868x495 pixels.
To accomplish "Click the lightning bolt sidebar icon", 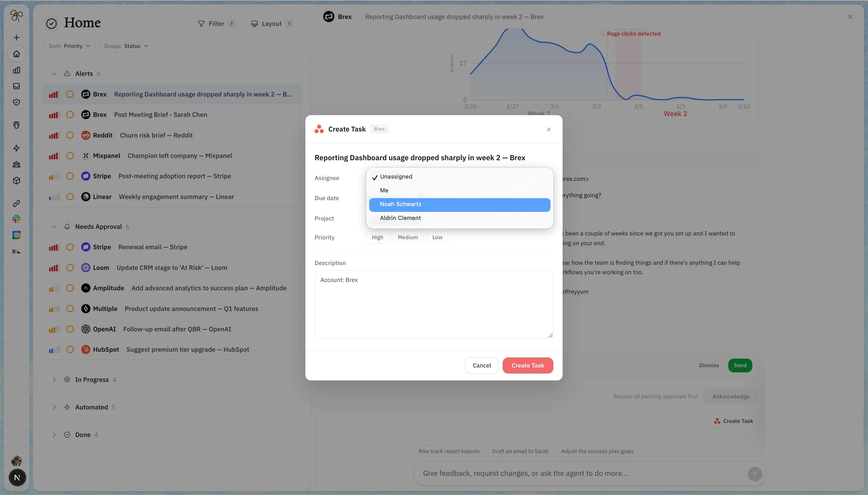I will 16,148.
